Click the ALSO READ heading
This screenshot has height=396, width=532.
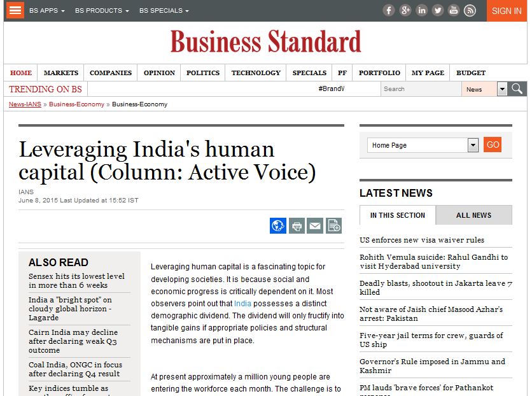point(59,262)
